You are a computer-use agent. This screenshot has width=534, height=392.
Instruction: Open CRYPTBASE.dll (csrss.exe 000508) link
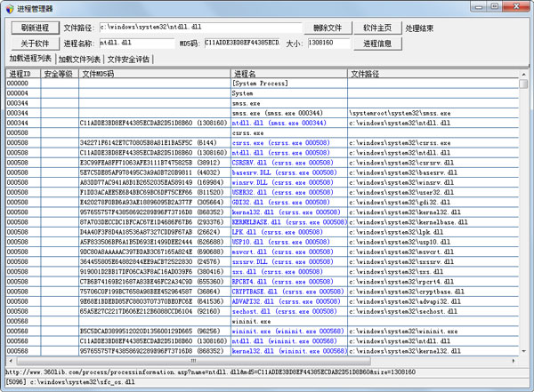[x=287, y=292]
